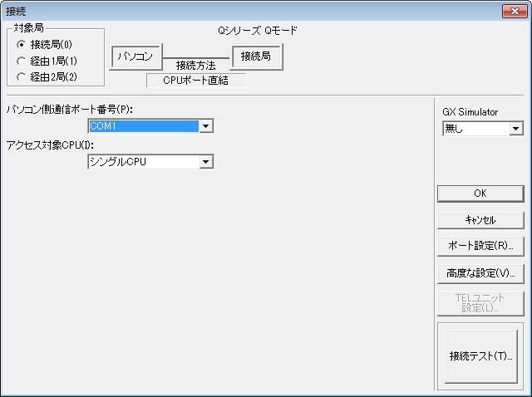Run 接続テスト(T)... connection test
532x397 pixels.
point(480,356)
